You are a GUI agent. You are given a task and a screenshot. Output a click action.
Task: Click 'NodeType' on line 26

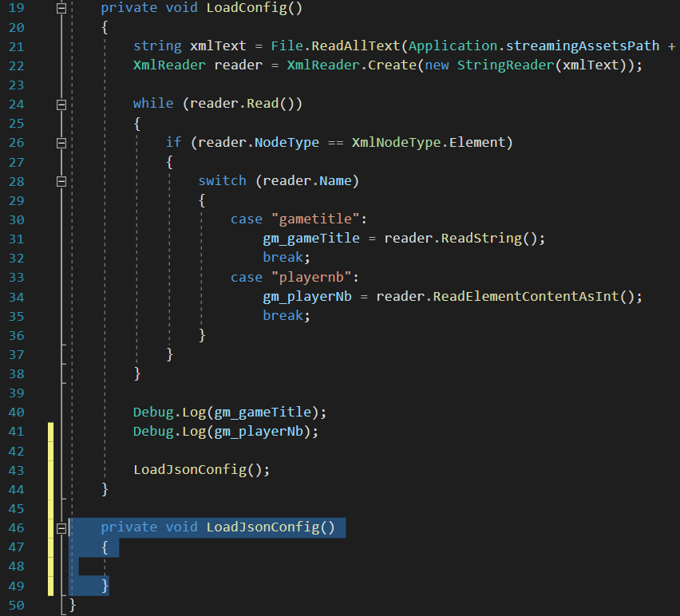(287, 142)
